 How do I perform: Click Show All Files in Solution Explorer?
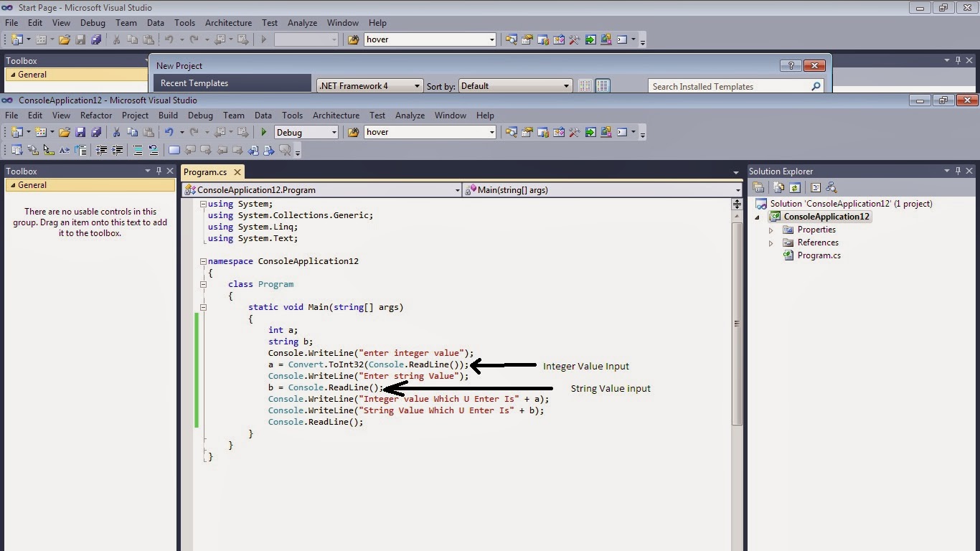[x=779, y=187]
